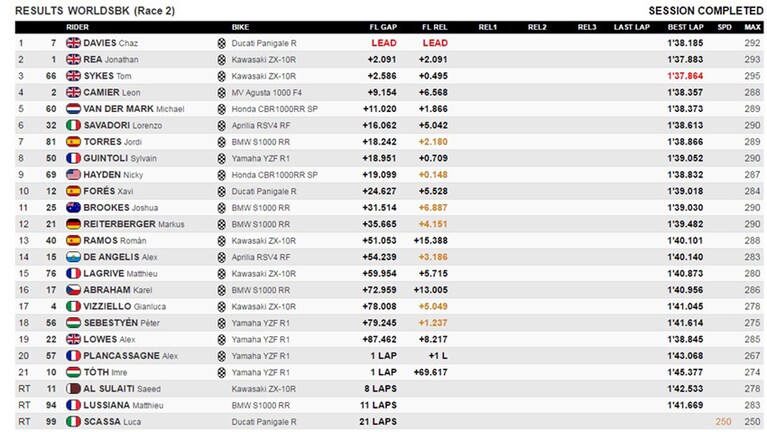
Task: Click the red fastest lap 1'37.864
Action: coord(685,76)
